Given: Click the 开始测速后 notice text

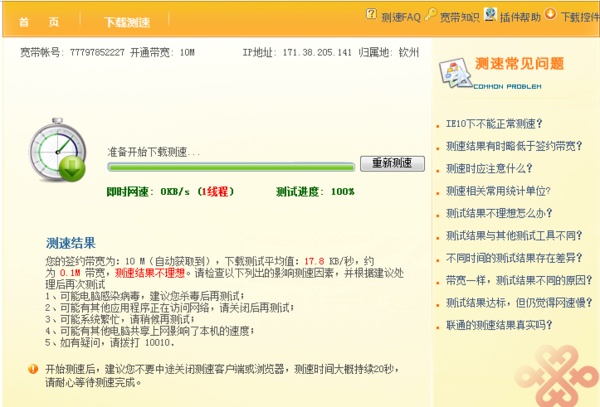Looking at the screenshot, I should (223, 376).
